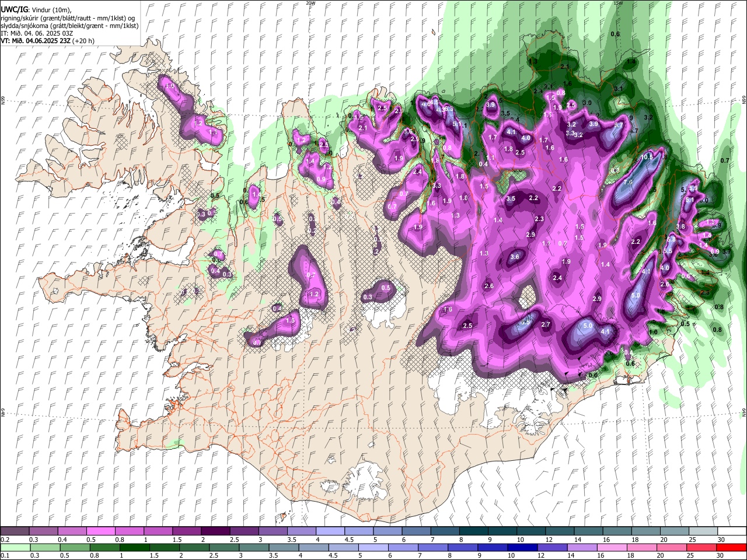Image resolution: width=747 pixels, height=560 pixels.
Task: Click the rigning/skúrir description line
Action: point(68,18)
